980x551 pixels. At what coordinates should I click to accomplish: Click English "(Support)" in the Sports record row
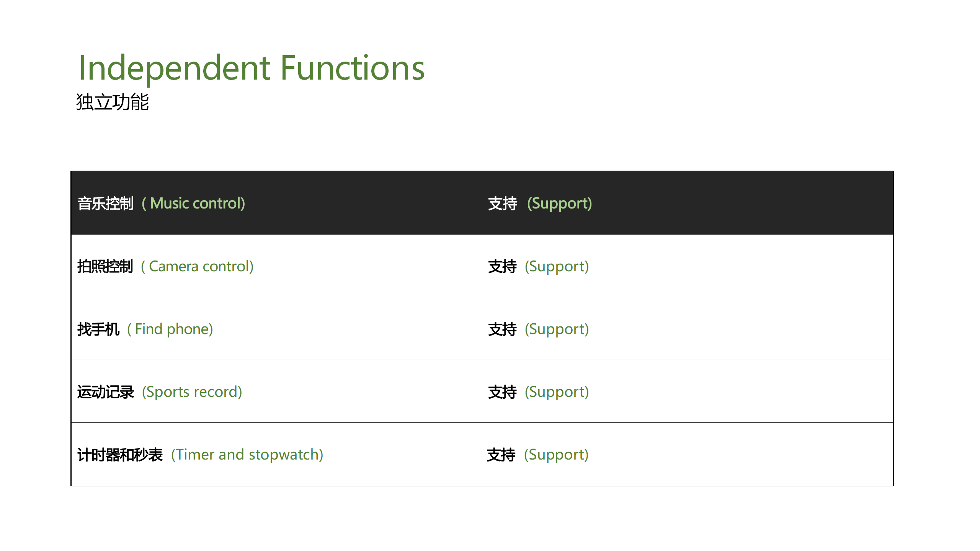557,392
